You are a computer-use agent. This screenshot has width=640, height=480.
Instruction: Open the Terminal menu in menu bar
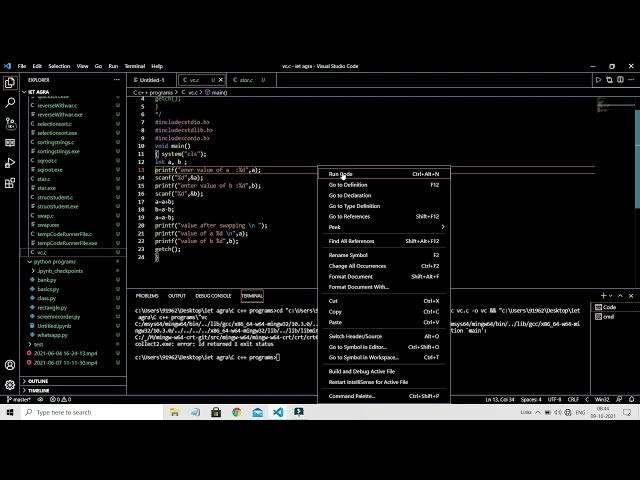pos(135,66)
